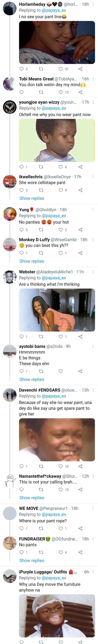Image resolution: width=98 pixels, height=644 pixels.
Task: Open Webster's attached photo of woman in pink
Action: (57, 310)
